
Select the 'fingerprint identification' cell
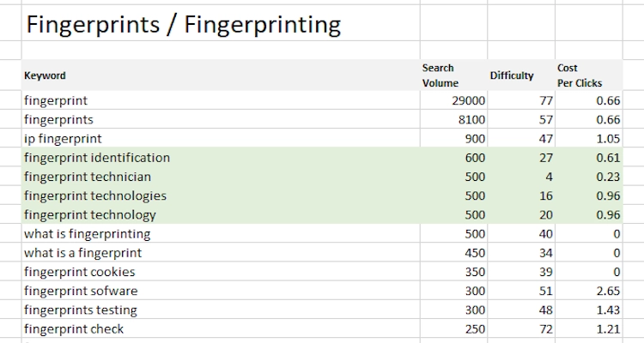coord(97,157)
